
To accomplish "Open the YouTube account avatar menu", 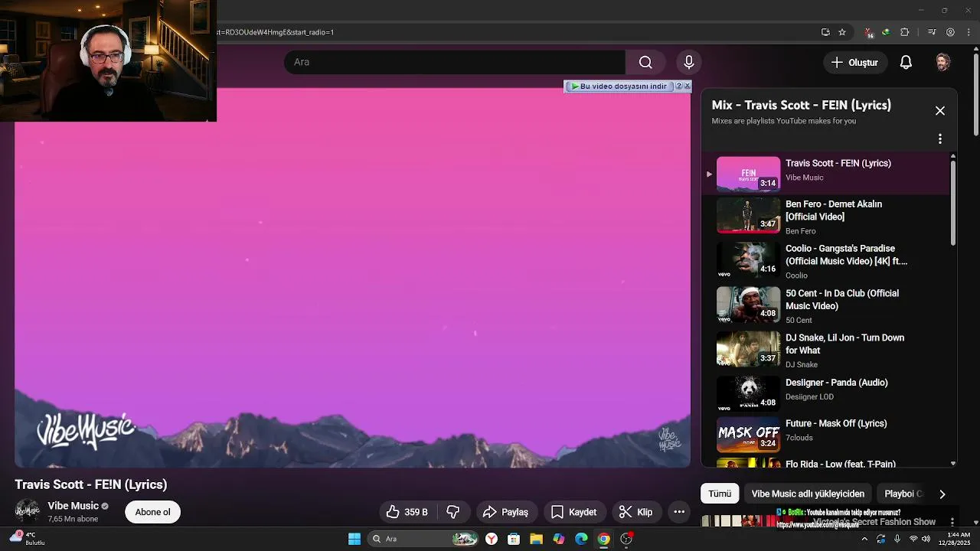I will tap(943, 62).
